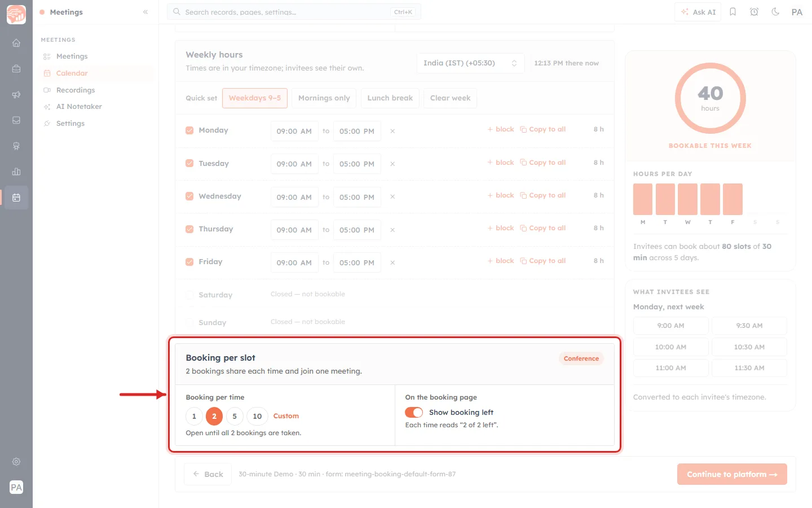This screenshot has width=812, height=508.
Task: Copy Monday's hours to all days
Action: [x=543, y=129]
